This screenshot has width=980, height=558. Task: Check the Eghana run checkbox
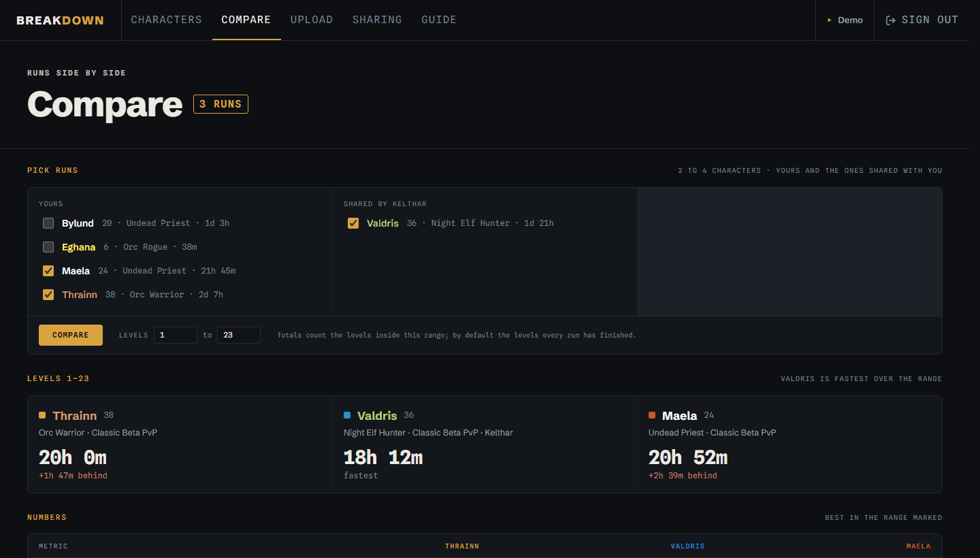tap(48, 247)
